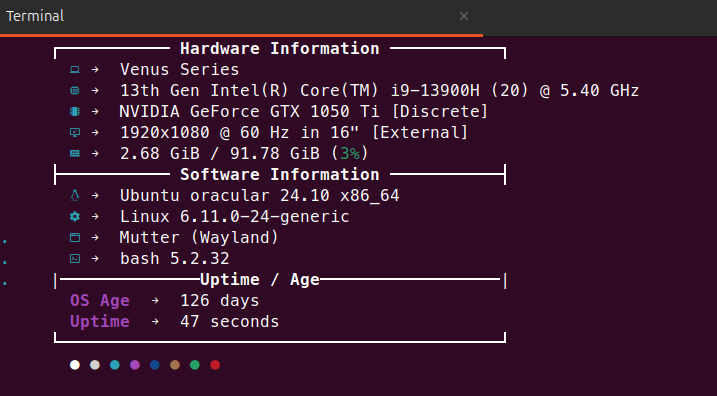Click the CPU chip icon beside i9-13900H
717x396 pixels.
coord(75,91)
